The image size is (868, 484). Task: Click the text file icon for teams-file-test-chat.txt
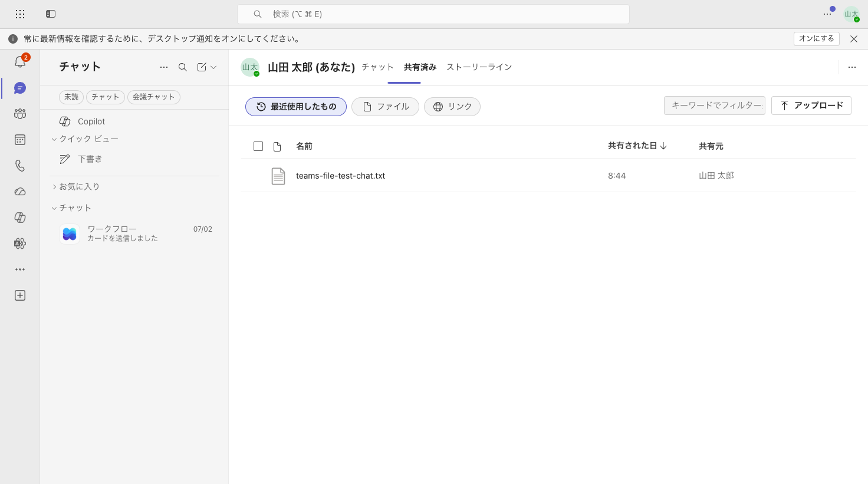pos(278,176)
